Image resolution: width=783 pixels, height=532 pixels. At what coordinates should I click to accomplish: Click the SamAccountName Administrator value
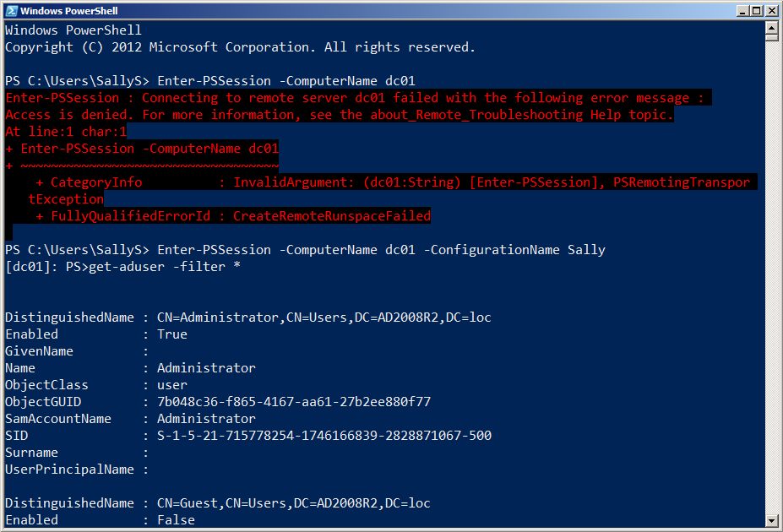pyautogui.click(x=206, y=419)
